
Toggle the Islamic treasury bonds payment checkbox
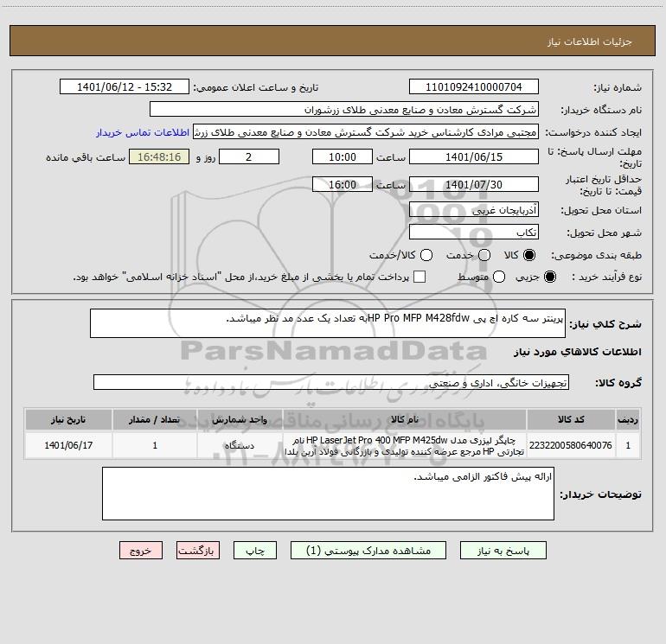tap(419, 277)
